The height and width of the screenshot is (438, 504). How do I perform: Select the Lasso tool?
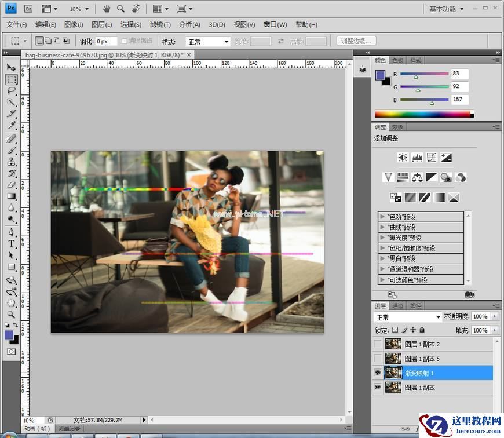point(11,91)
